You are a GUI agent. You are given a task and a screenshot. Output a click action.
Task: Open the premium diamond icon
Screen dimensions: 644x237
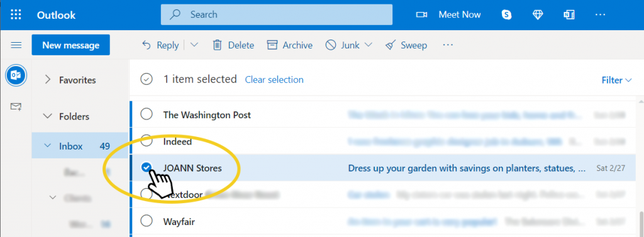pyautogui.click(x=538, y=15)
